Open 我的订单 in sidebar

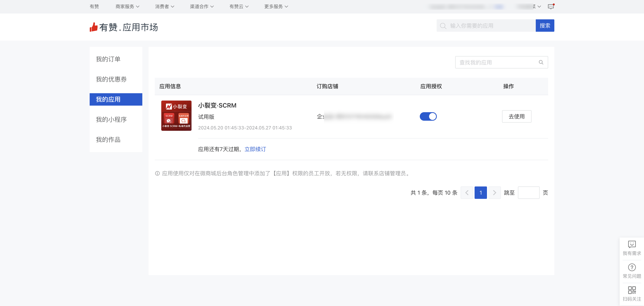[x=116, y=59]
